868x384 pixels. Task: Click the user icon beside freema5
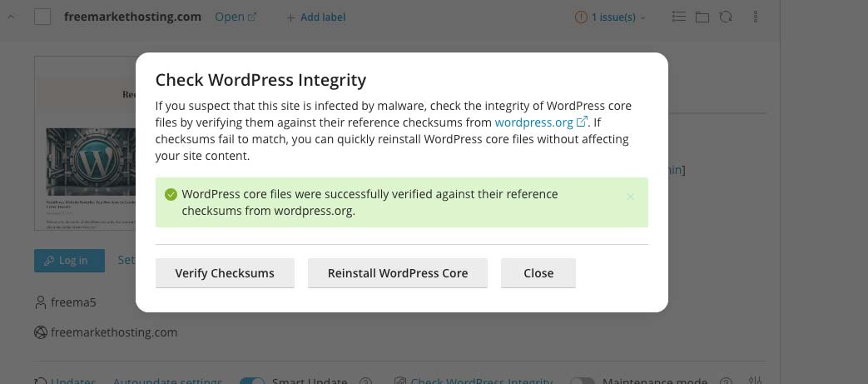40,302
